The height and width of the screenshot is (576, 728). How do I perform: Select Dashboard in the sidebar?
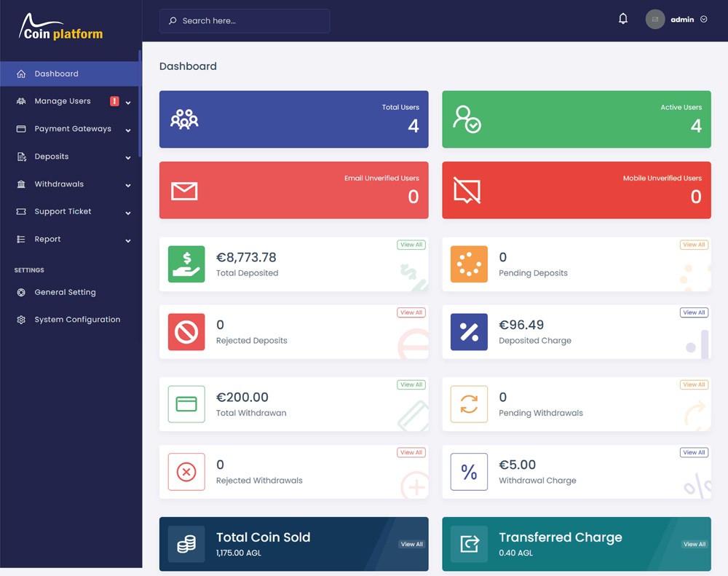pos(56,74)
